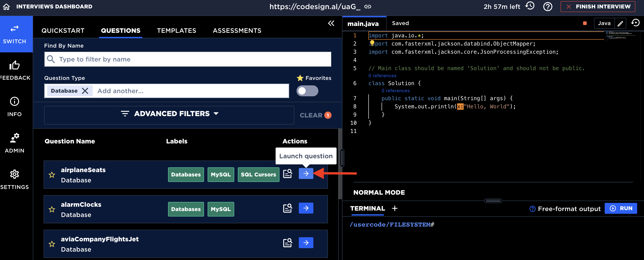The height and width of the screenshot is (260, 644).
Task: Switch to the Quickstart tab
Action: click(63, 31)
